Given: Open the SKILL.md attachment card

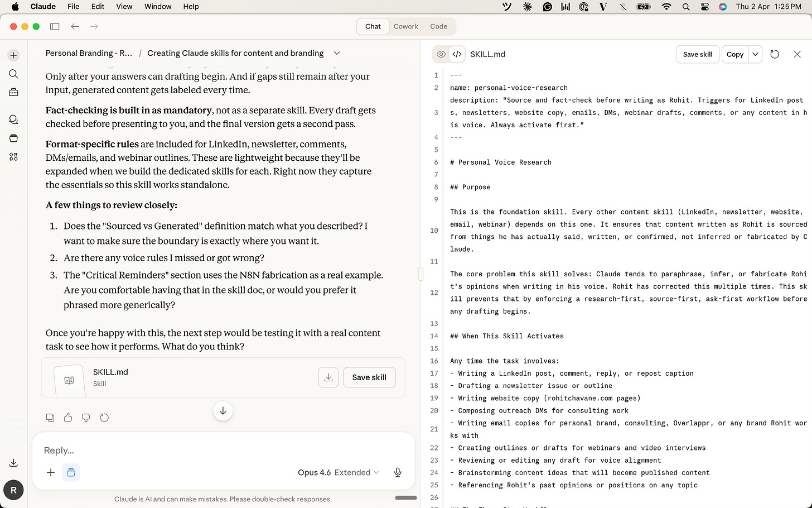Looking at the screenshot, I should pos(223,377).
